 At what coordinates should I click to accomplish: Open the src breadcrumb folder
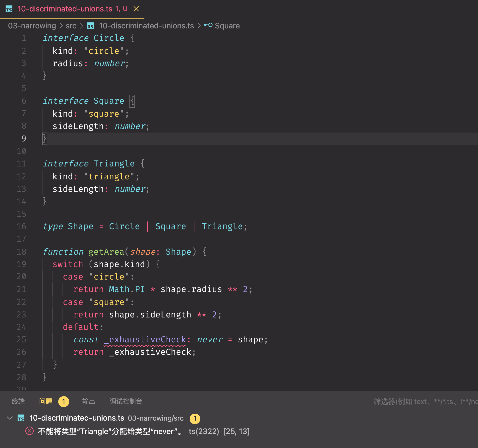click(x=71, y=26)
